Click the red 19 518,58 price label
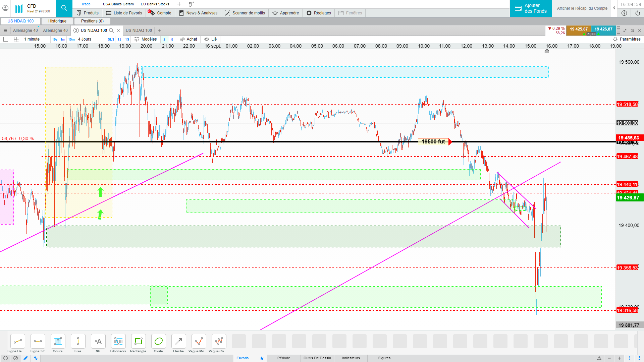The height and width of the screenshot is (362, 644). coord(627,104)
